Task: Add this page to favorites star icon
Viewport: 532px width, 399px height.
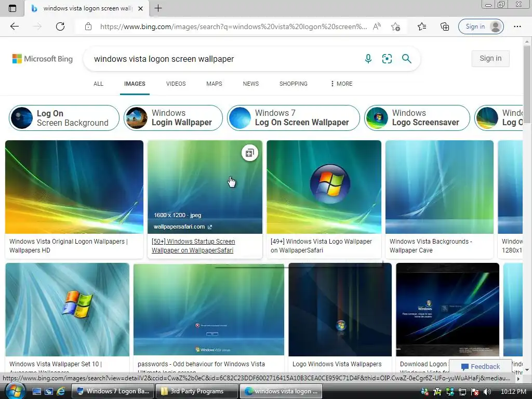Action: coord(395,26)
